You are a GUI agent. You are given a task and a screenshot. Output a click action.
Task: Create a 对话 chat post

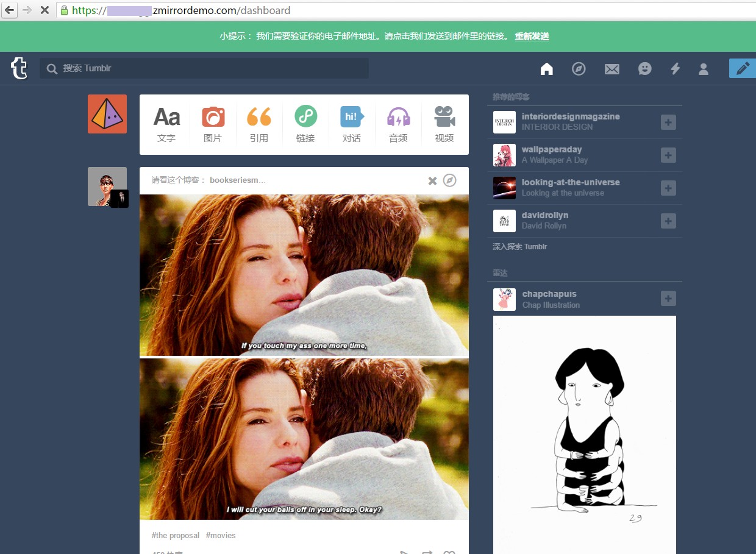[352, 124]
